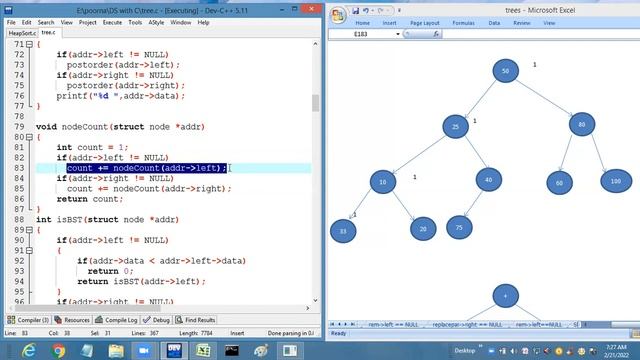Open Dev-C++ Execute menu
This screenshot has height=360, width=640.
(x=112, y=22)
